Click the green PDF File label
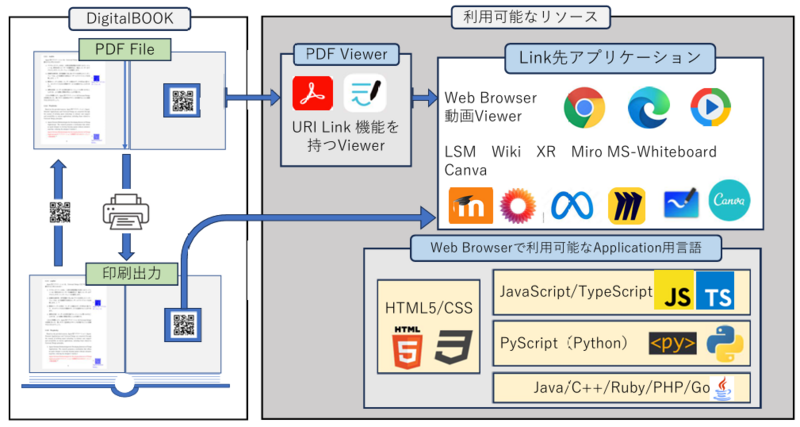The height and width of the screenshot is (427, 800). 126,47
